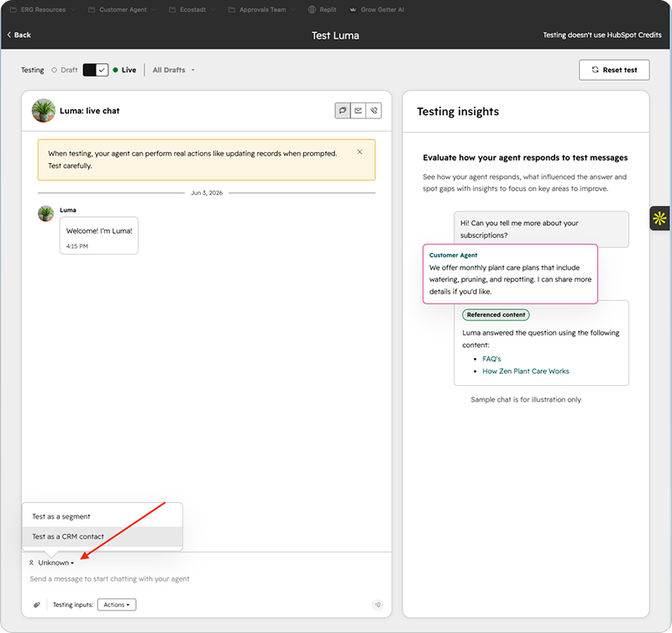
Task: Open the Breeze assistant star icon
Action: (659, 219)
